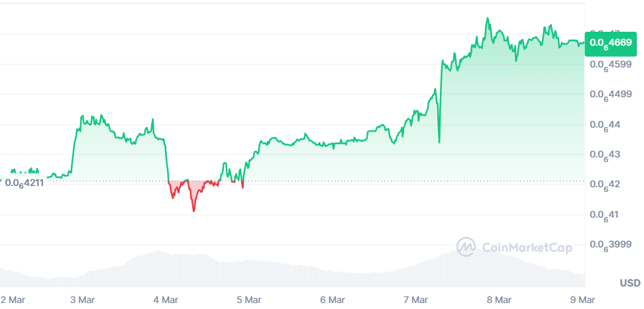Select the 2 Mar date label
644x309 pixels.
(12, 300)
